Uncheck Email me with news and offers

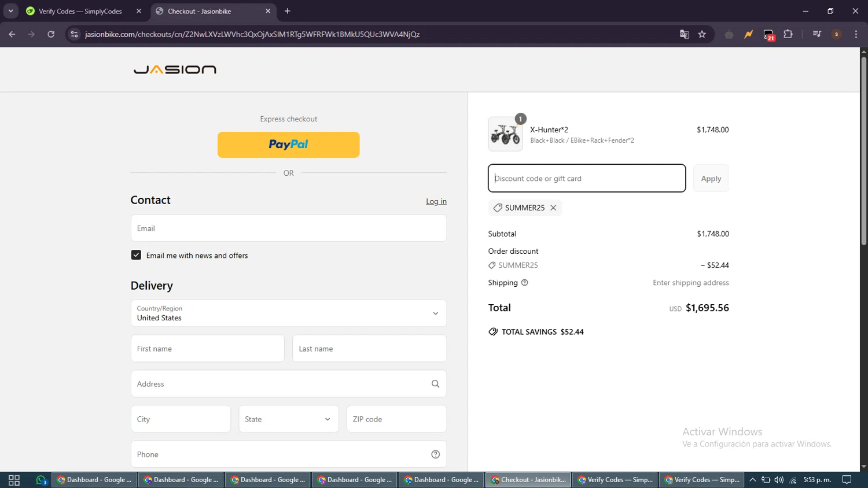[x=136, y=255]
